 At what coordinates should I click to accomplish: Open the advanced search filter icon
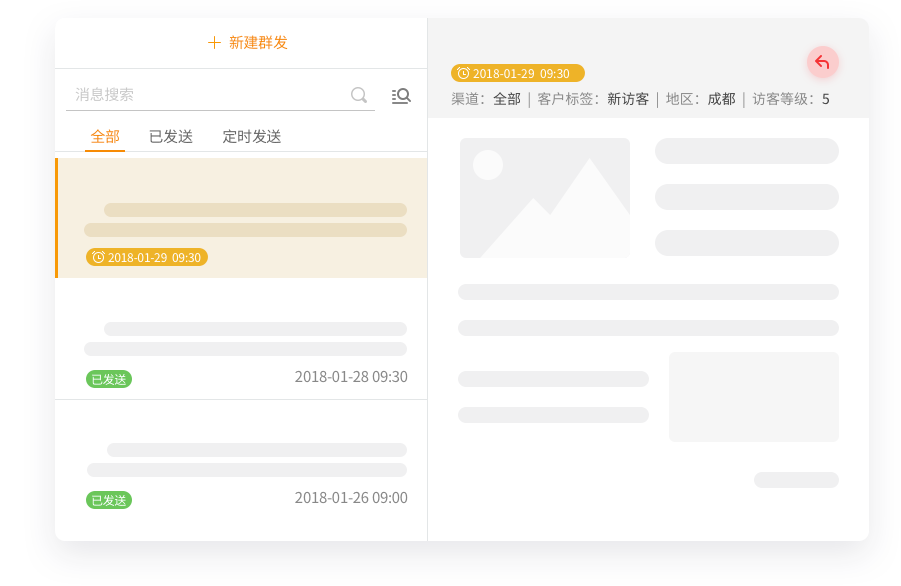400,95
